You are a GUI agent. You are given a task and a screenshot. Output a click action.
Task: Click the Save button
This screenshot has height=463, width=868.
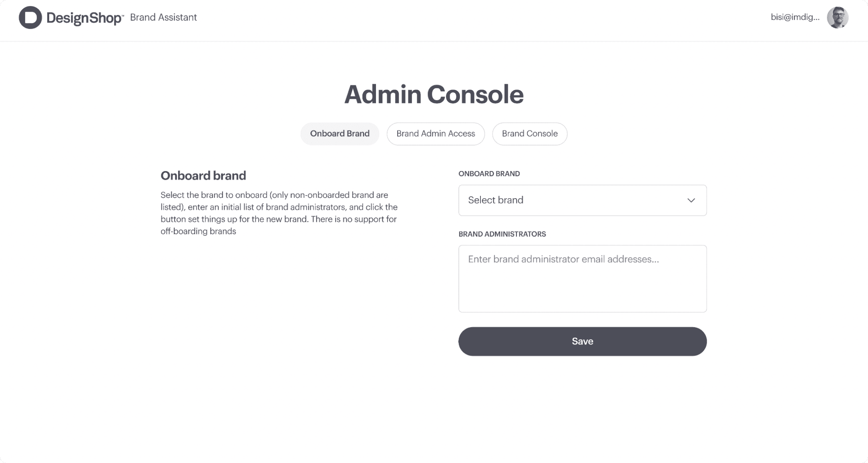pyautogui.click(x=583, y=341)
